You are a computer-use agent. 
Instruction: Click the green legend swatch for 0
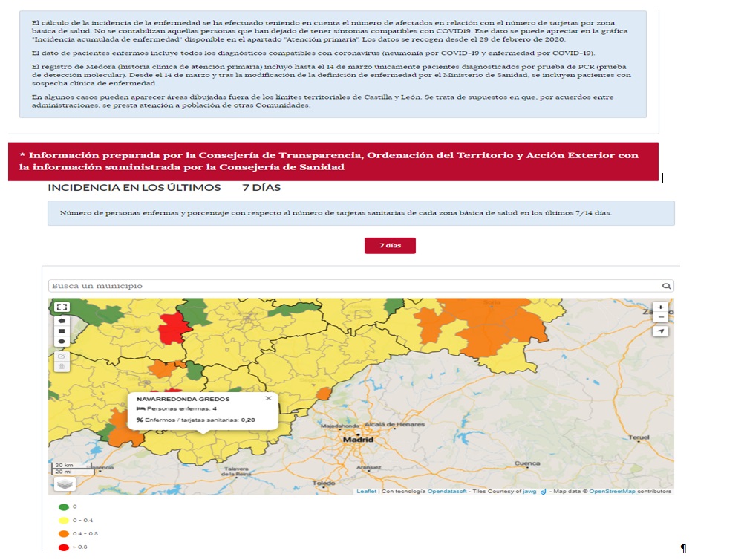coord(63,507)
